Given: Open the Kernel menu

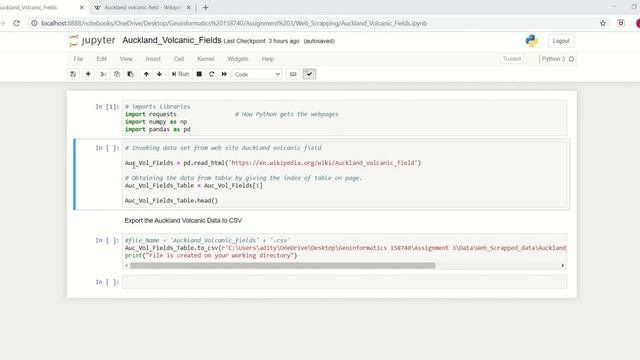Looking at the screenshot, I should click(x=206, y=59).
